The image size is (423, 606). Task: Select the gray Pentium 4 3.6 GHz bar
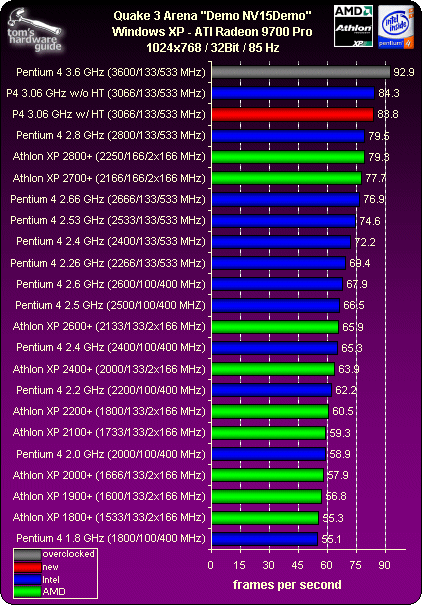[x=301, y=72]
